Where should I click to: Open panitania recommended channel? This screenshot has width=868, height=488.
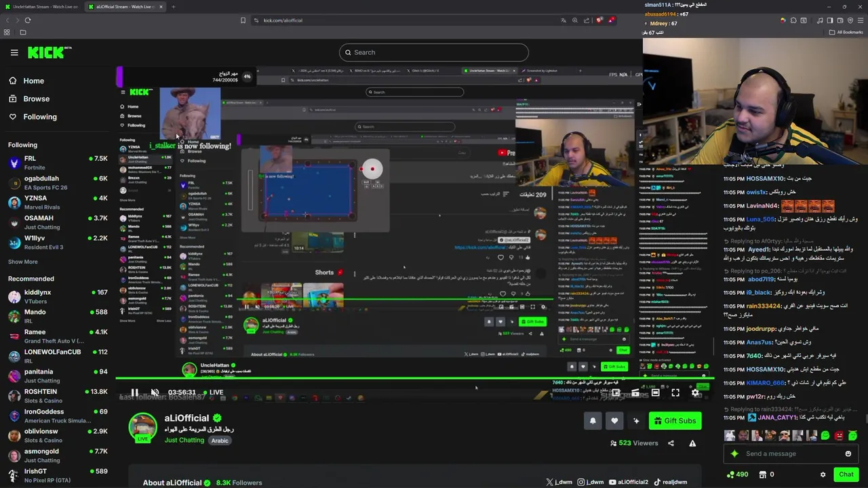click(x=58, y=375)
